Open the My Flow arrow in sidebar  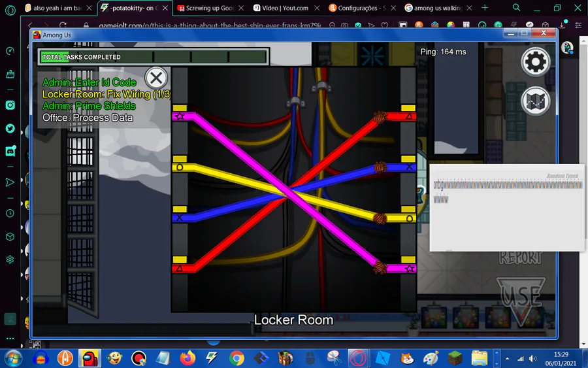tap(10, 182)
